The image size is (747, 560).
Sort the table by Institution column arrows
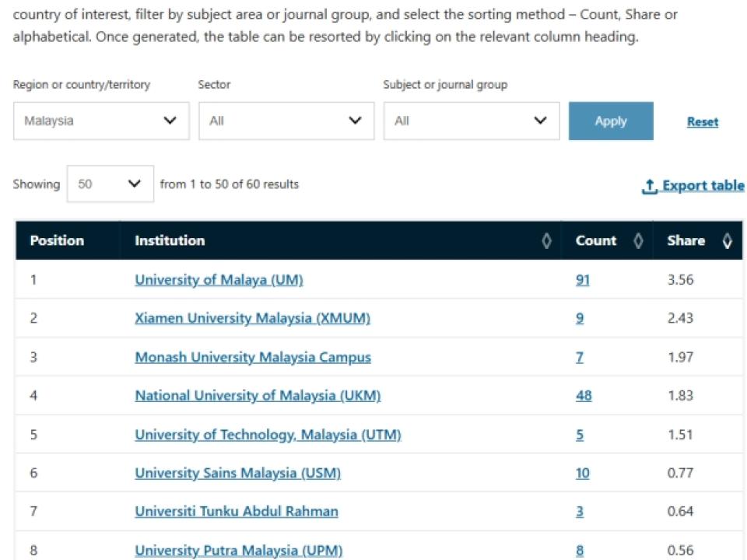(x=546, y=241)
